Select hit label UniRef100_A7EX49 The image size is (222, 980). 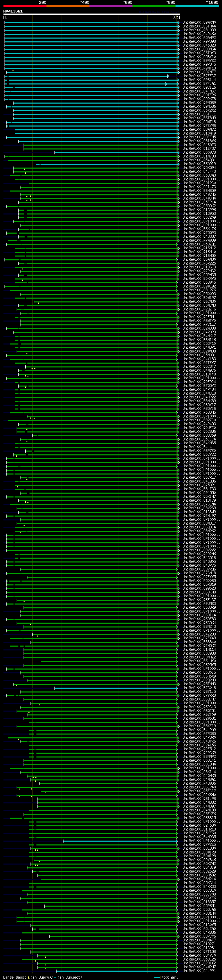tap(199, 638)
